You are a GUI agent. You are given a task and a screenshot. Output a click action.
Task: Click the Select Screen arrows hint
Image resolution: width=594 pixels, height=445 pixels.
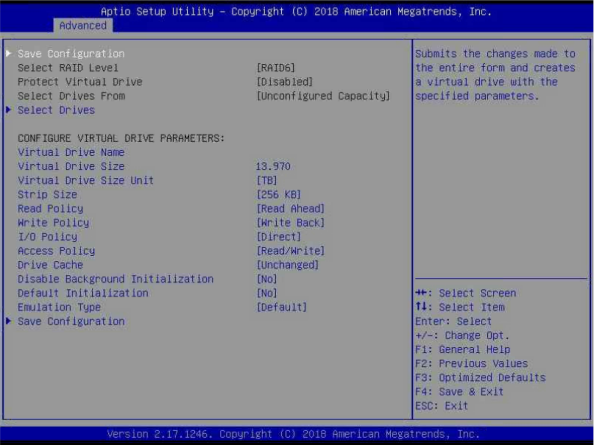coord(466,294)
